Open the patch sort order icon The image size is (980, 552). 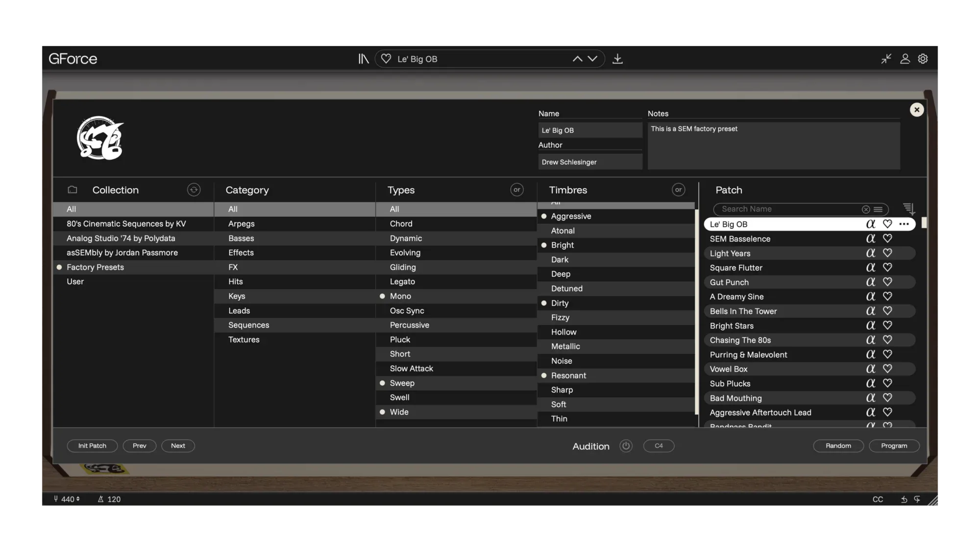(908, 209)
